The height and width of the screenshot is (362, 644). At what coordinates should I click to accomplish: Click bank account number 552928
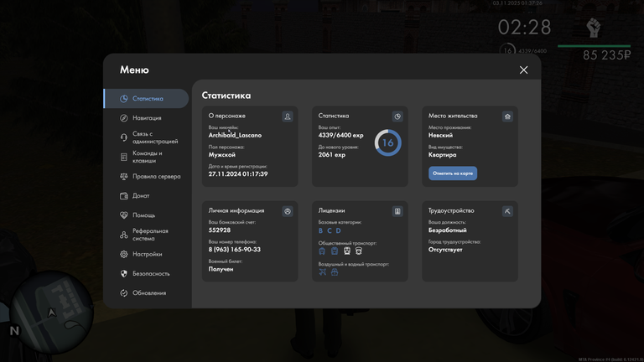[220, 230]
